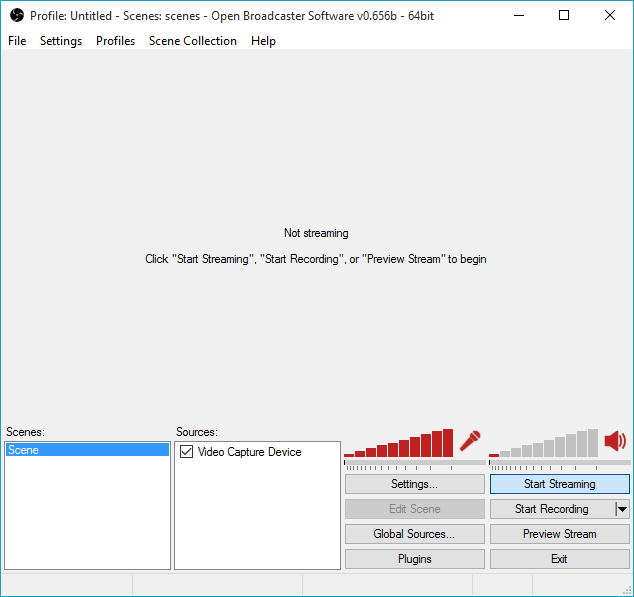634x597 pixels.
Task: Open the Settings menu in the menu bar
Action: click(x=61, y=41)
